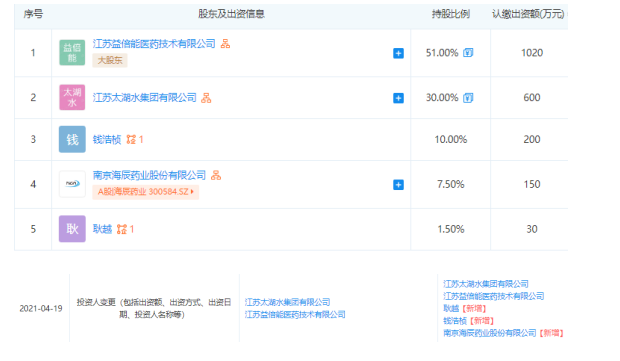This screenshot has height=361, width=620.
Task: Click the blue 钱 avatar tile
Action: (x=72, y=139)
